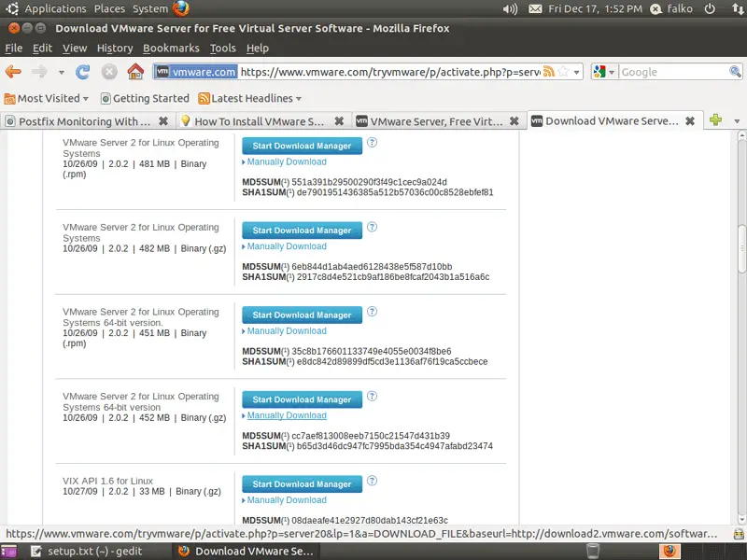Open the Tools menu

point(223,49)
